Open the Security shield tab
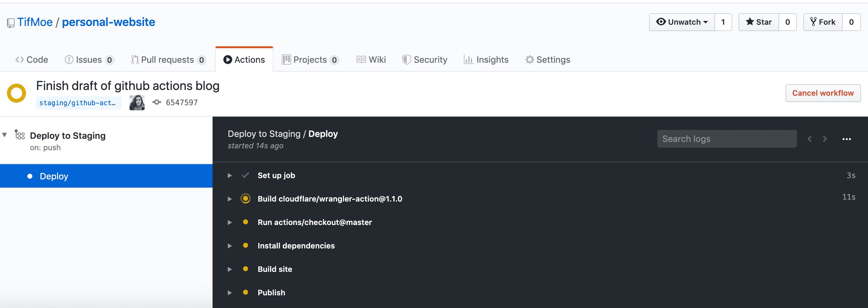The width and height of the screenshot is (868, 308). [x=424, y=60]
